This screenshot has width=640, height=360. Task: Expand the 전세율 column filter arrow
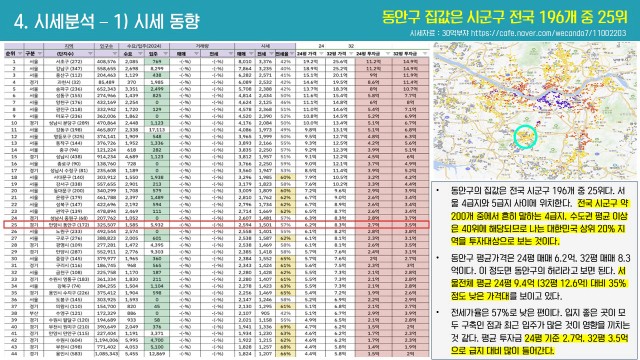point(292,54)
